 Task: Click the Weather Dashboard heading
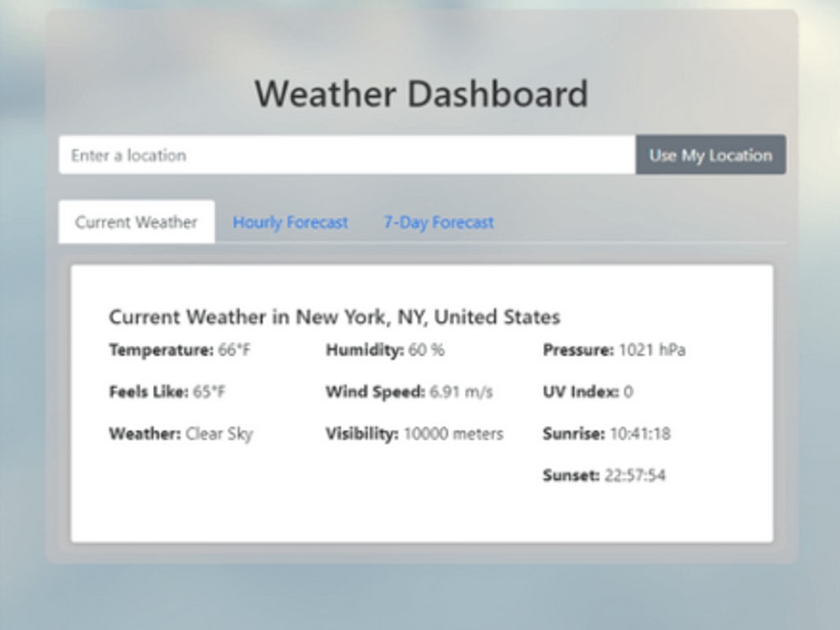tap(422, 94)
